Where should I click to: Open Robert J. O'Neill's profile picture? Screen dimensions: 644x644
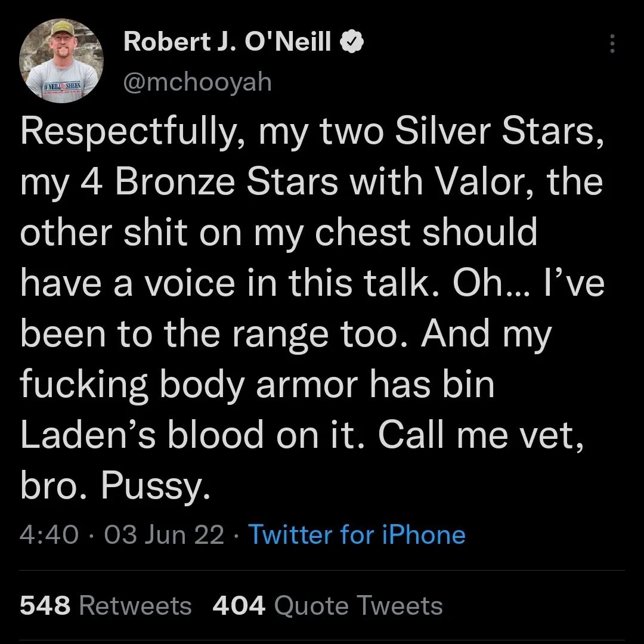[x=61, y=61]
